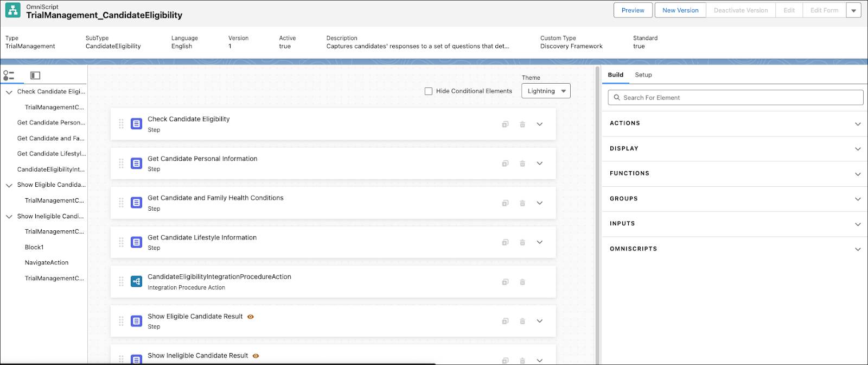
Task: Expand the Show Ineligible Candidate Result card
Action: click(540, 360)
